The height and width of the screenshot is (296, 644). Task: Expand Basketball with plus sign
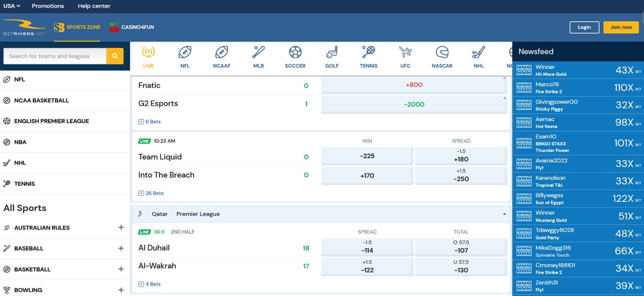[121, 269]
